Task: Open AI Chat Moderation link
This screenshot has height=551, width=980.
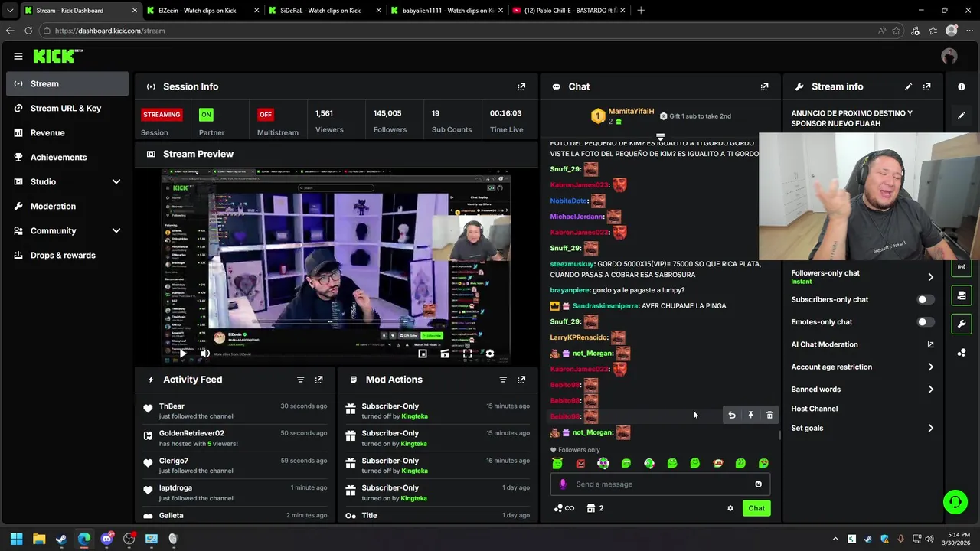Action: click(863, 344)
